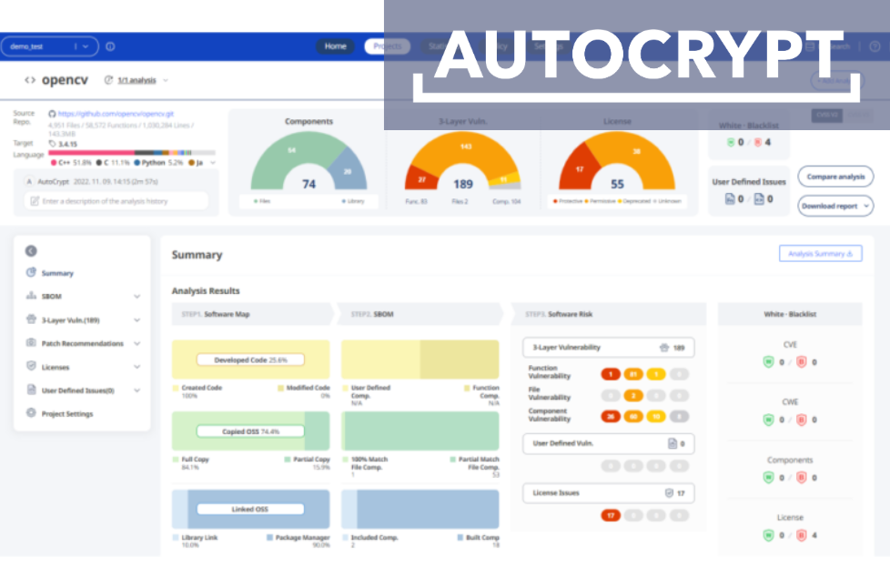Click the CVE whitelist green shield icon
Image resolution: width=890 pixels, height=588 pixels.
[768, 362]
